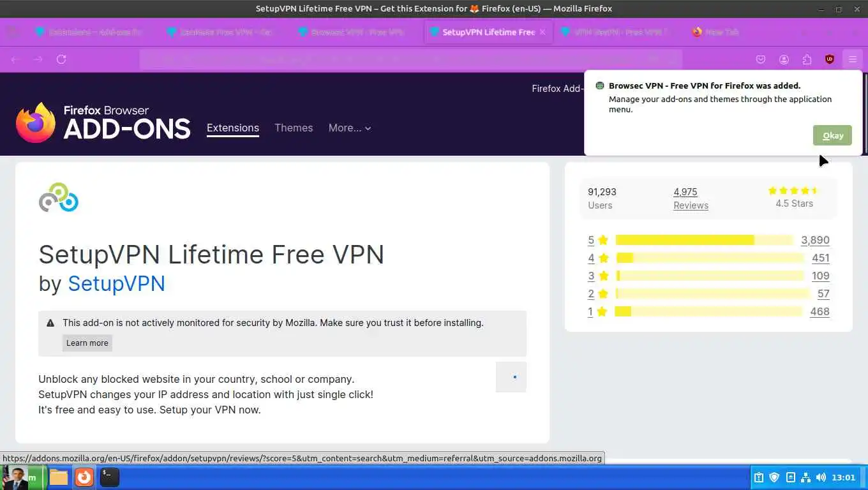Open the start menu button
868x490 pixels.
[23, 477]
